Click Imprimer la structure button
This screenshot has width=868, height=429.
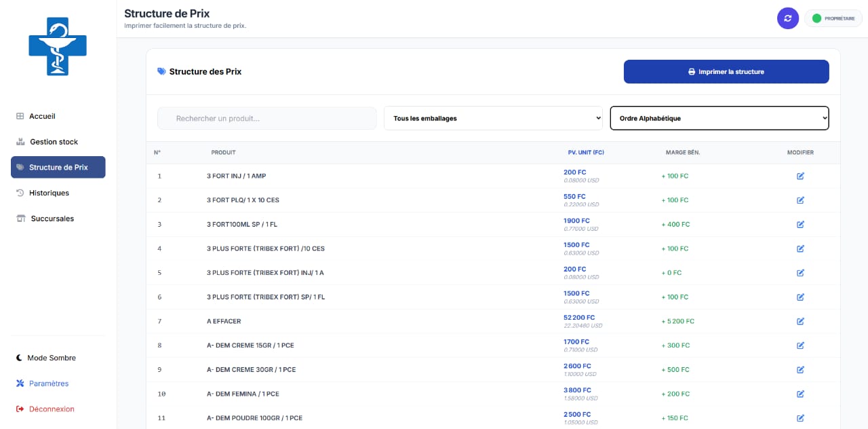(x=726, y=71)
